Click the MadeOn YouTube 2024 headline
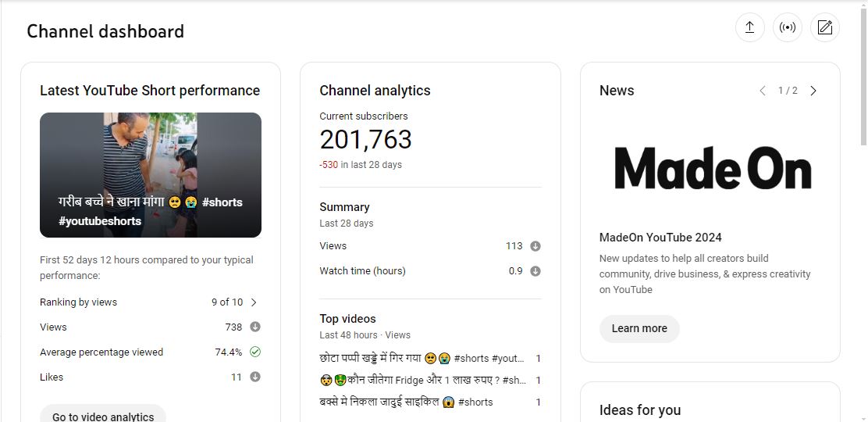 660,238
